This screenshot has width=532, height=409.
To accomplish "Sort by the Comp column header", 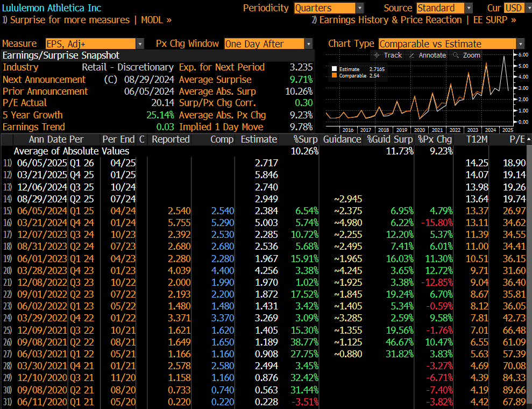I will (222, 139).
